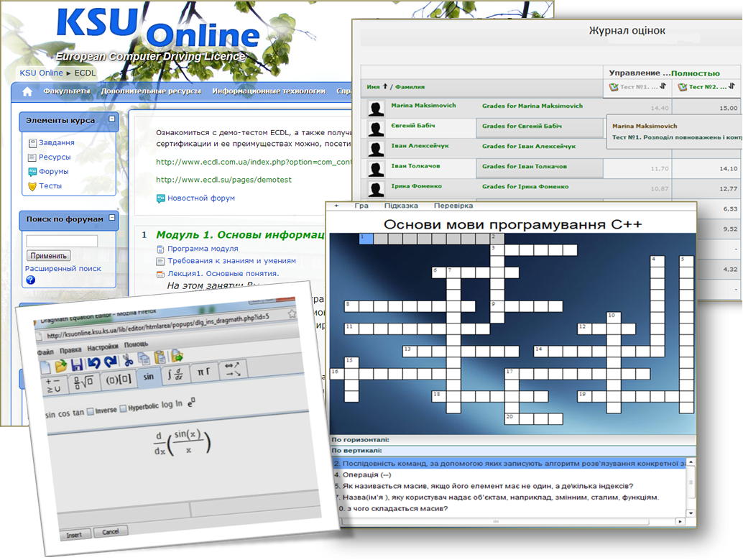Switch to the operators (+ − ≥ ∪) tab

point(54,385)
